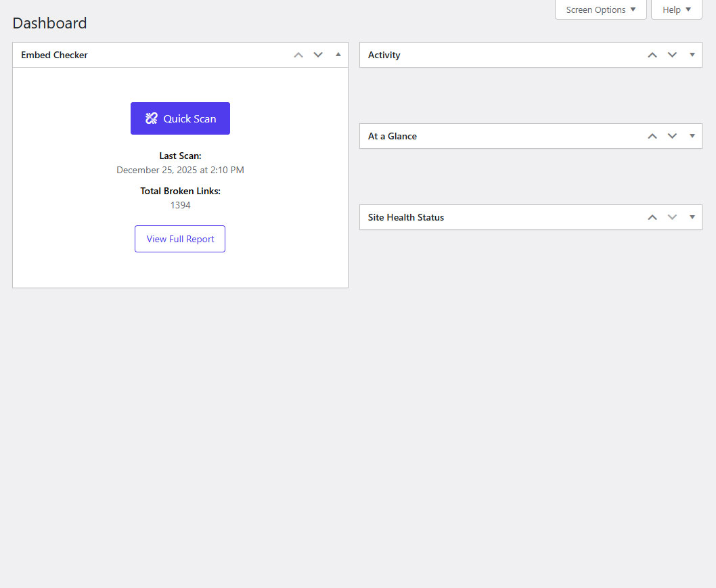The image size is (716, 588).
Task: Click the Activity widget title
Action: tap(384, 55)
